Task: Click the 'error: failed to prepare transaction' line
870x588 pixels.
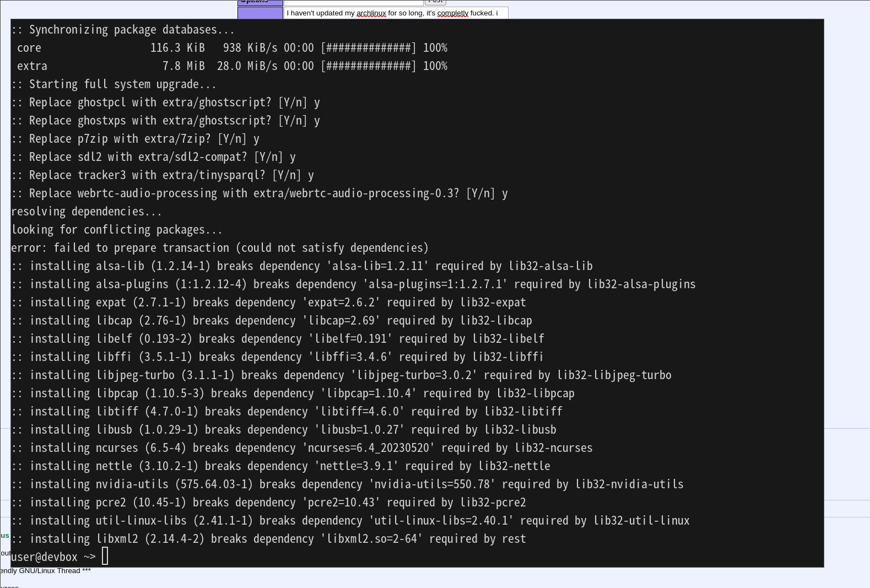Action: point(220,248)
